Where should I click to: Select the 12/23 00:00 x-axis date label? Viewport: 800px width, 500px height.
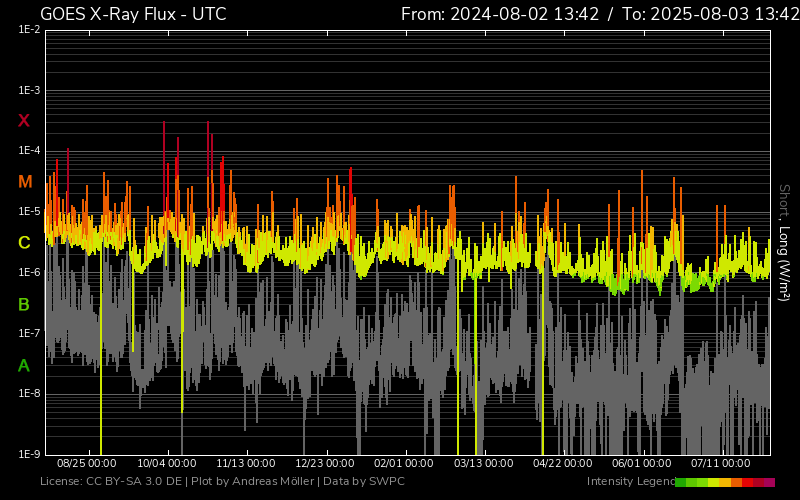(325, 464)
